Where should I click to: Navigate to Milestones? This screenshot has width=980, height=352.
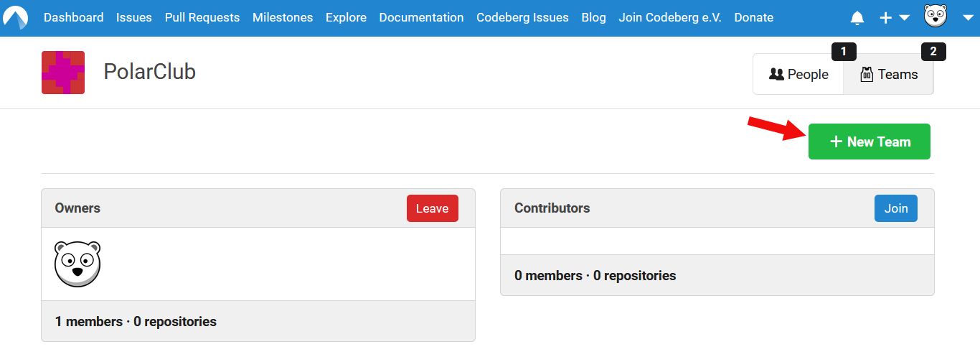tap(283, 18)
